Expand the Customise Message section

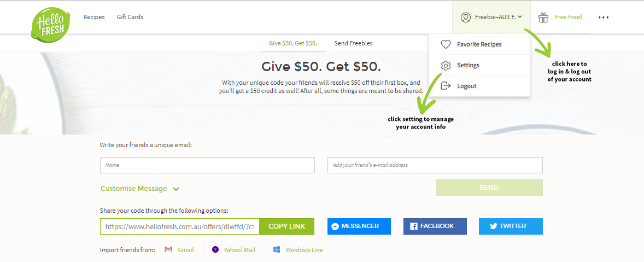coord(140,189)
